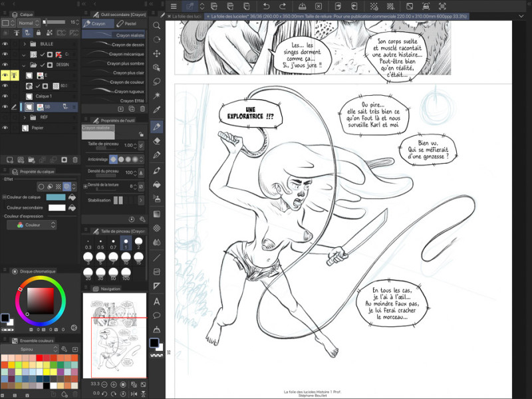
Task: Hide the Calque 1 layer
Action: [5, 96]
